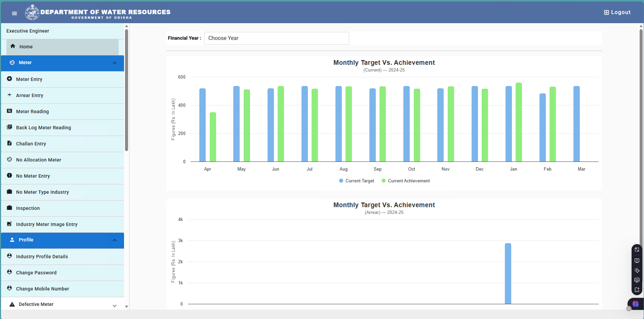Click the Defective Meter warning icon
Viewport: 644px width, 319px height.
(12, 304)
